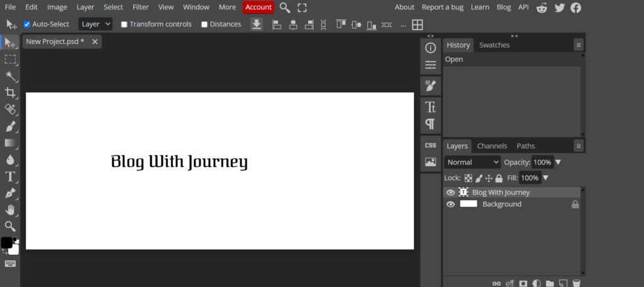
Task: Open Layers panel options menu
Action: coord(579,146)
